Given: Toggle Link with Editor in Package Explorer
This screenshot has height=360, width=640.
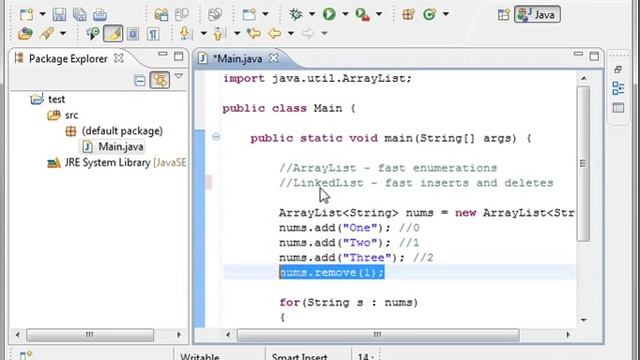Looking at the screenshot, I should (160, 80).
